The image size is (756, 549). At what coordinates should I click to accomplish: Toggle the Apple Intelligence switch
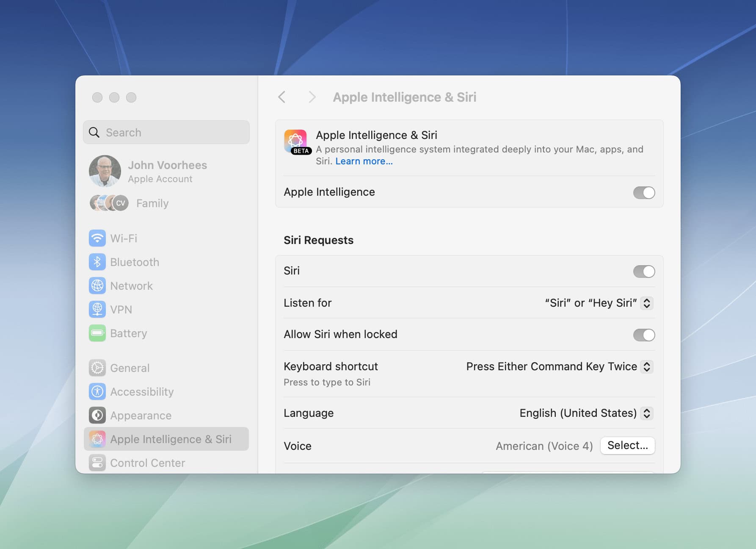pyautogui.click(x=644, y=193)
